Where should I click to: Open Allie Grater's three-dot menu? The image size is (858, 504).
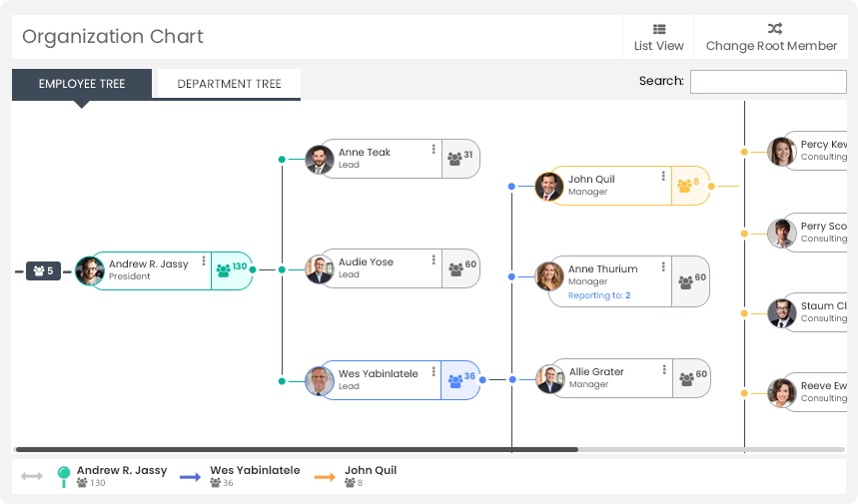tap(664, 369)
